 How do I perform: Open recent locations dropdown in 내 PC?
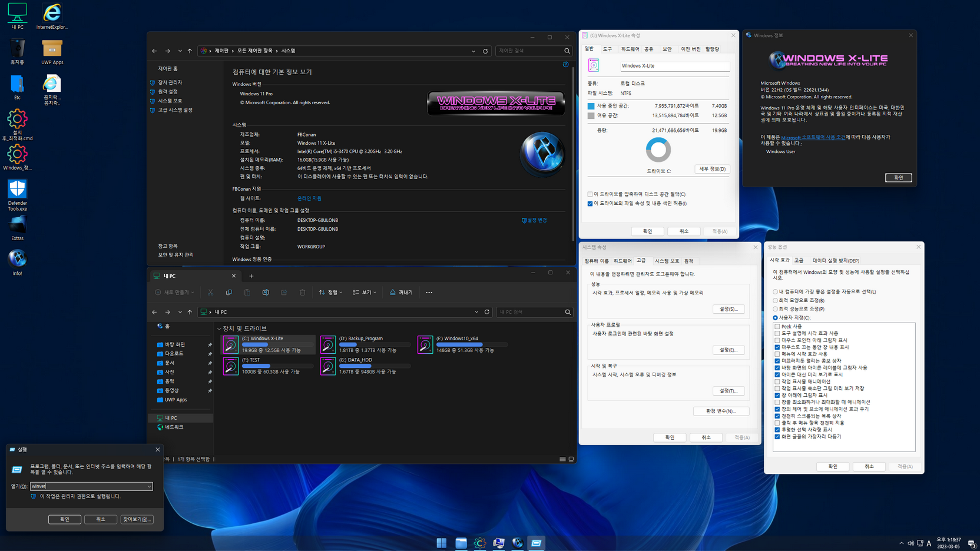[x=180, y=312]
